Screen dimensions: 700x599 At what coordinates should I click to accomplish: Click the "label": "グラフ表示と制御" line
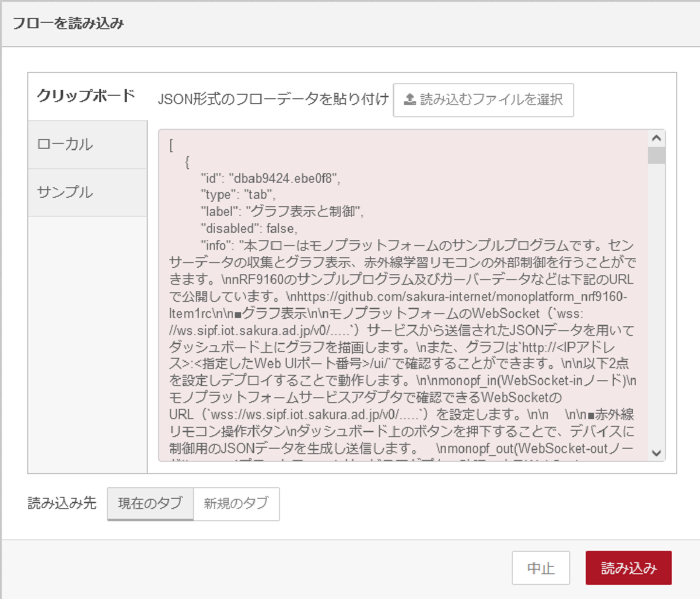[x=282, y=212]
